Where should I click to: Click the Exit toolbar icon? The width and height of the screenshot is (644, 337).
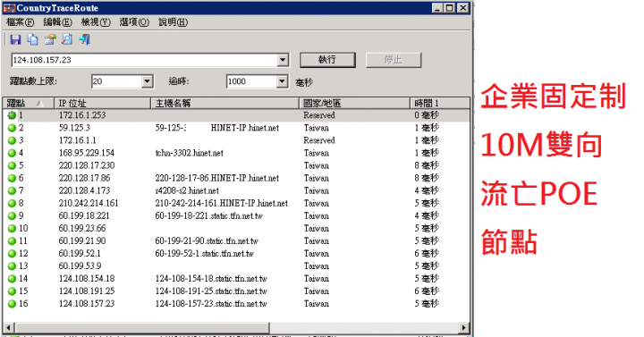pyautogui.click(x=85, y=39)
